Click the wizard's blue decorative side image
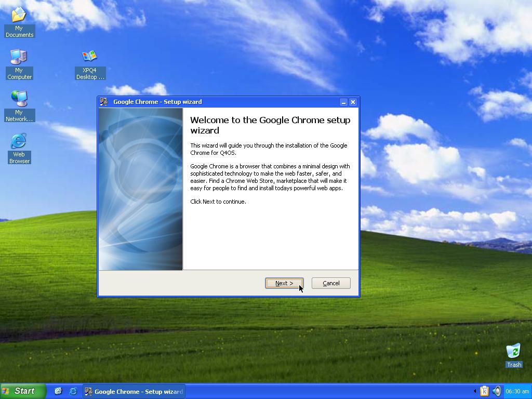532x399 pixels. tap(140, 189)
